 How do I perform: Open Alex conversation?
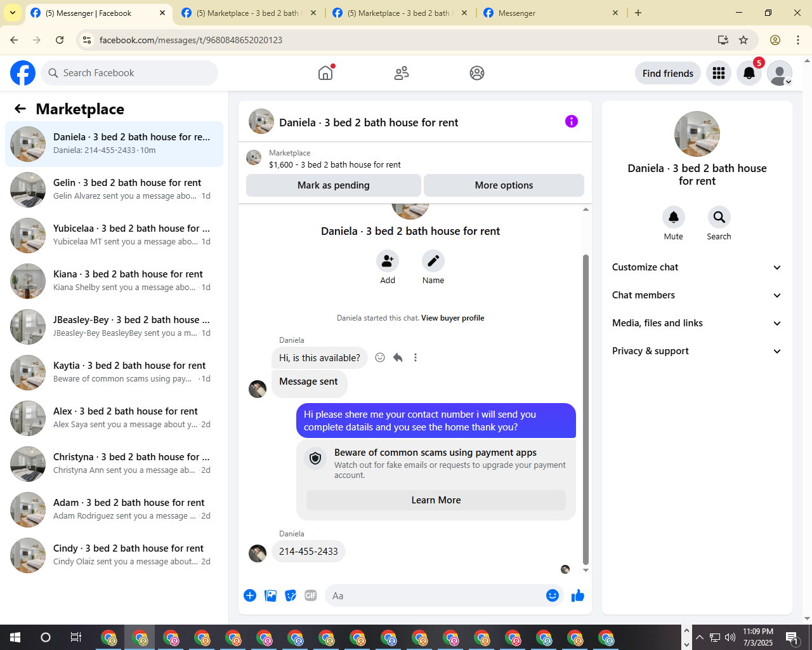click(114, 418)
